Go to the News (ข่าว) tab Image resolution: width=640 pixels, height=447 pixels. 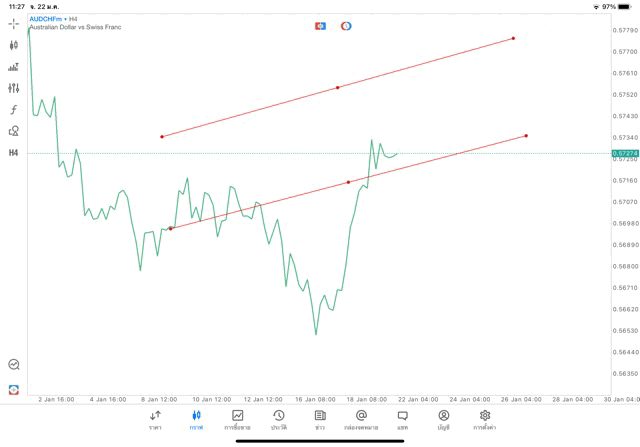pos(320,420)
